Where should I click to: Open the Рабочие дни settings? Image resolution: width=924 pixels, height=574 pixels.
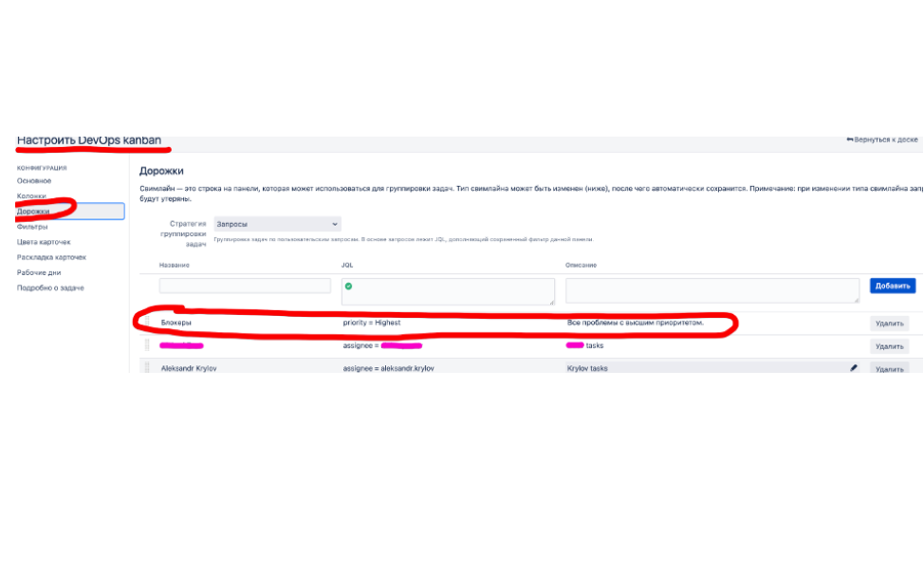click(39, 272)
